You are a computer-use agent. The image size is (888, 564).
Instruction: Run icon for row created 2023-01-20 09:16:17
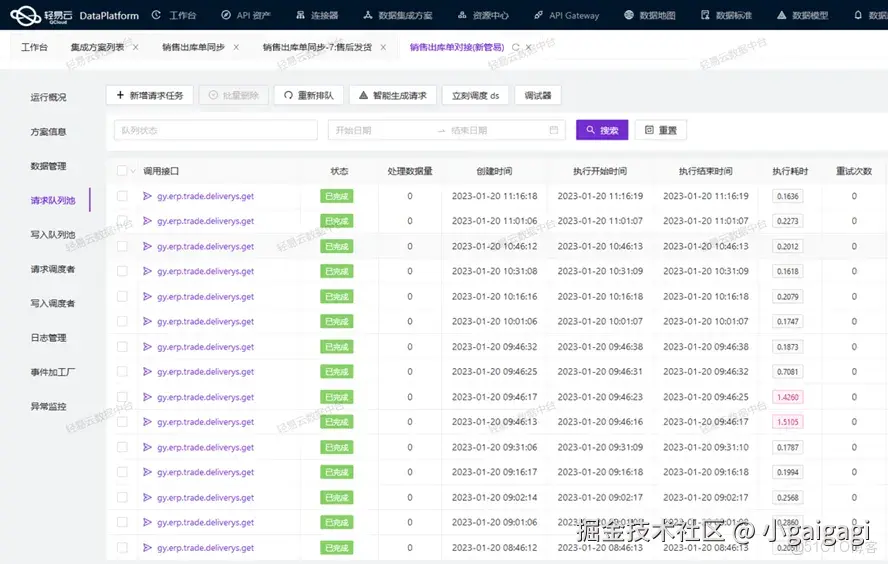point(147,472)
